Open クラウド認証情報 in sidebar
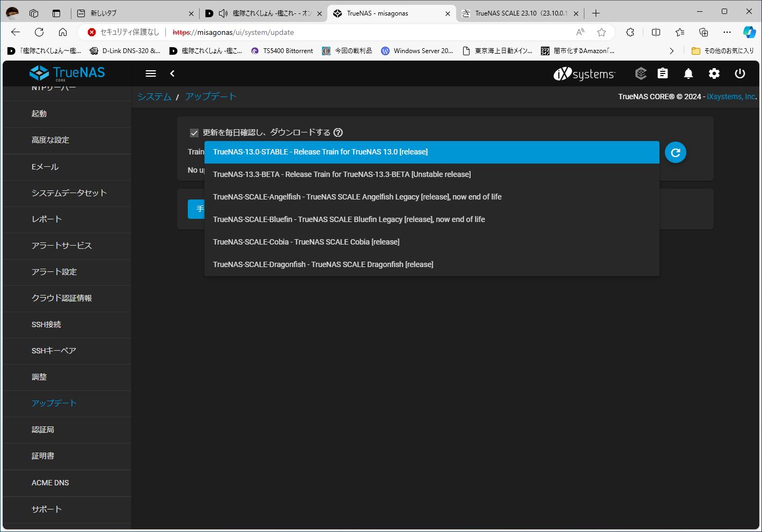 pyautogui.click(x=67, y=298)
